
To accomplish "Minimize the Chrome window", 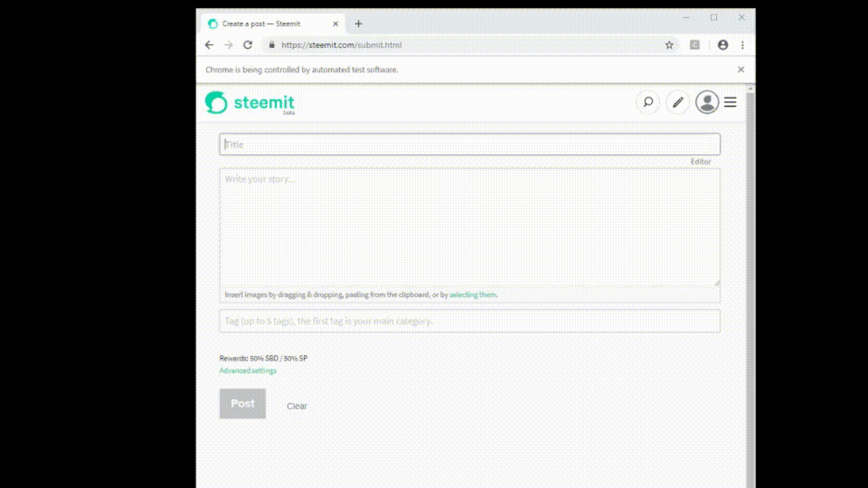I will point(686,18).
